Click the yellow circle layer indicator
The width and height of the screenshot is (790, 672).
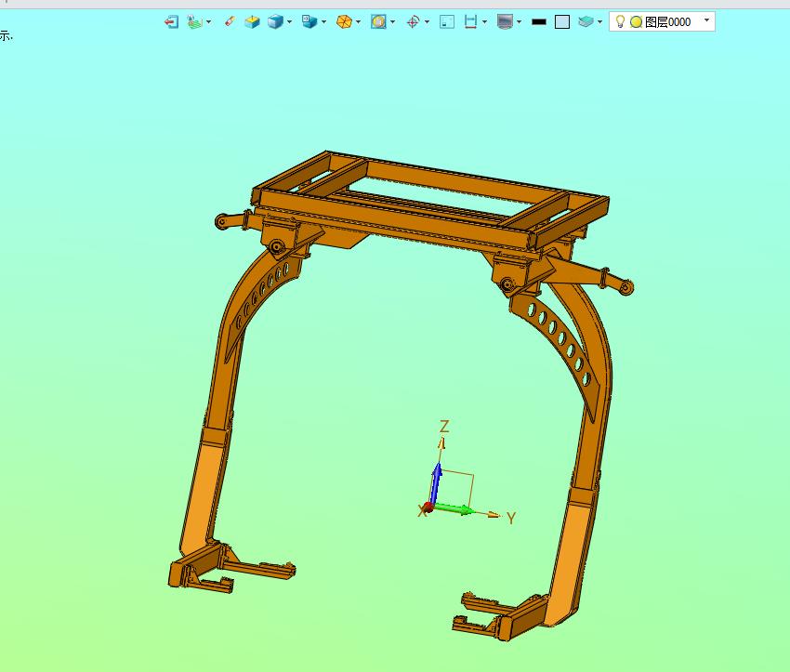(637, 22)
